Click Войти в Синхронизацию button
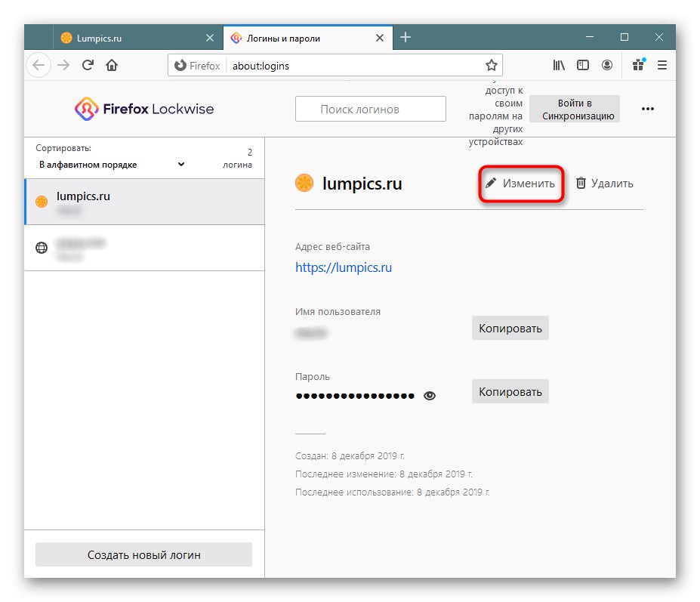The height and width of the screenshot is (602, 700). point(575,109)
